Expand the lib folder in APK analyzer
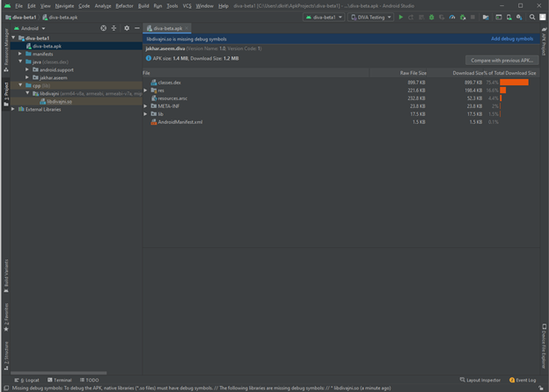The height and width of the screenshot is (392, 549). 146,114
